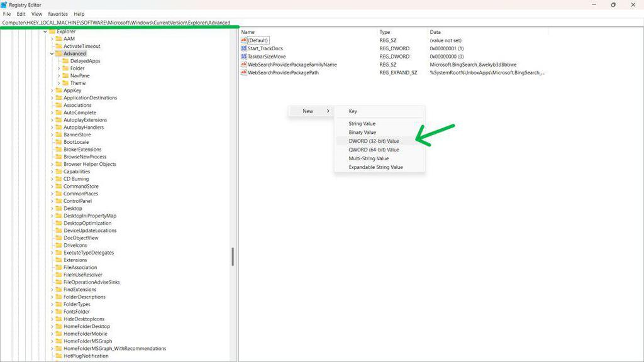
Task: Open the Favorites menu
Action: (x=57, y=14)
